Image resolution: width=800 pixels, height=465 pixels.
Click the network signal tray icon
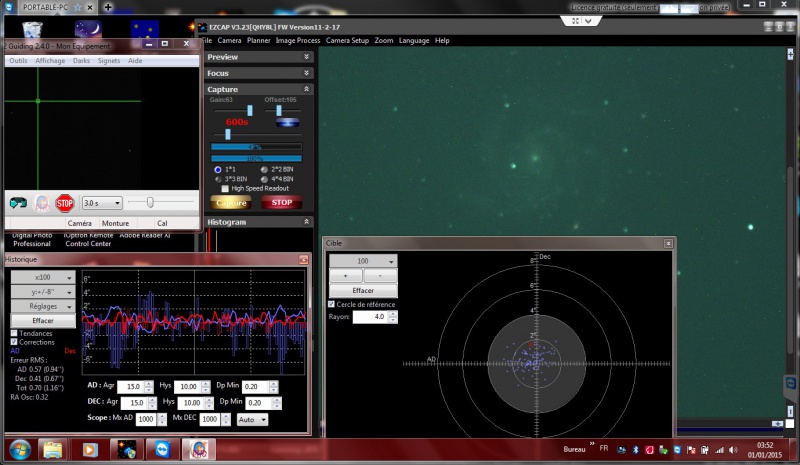719,450
